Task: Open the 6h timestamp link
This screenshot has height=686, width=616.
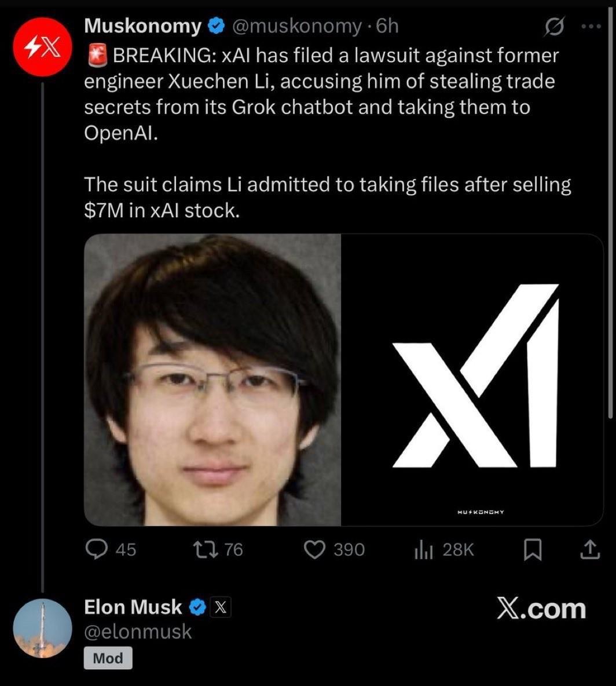Action: (387, 26)
